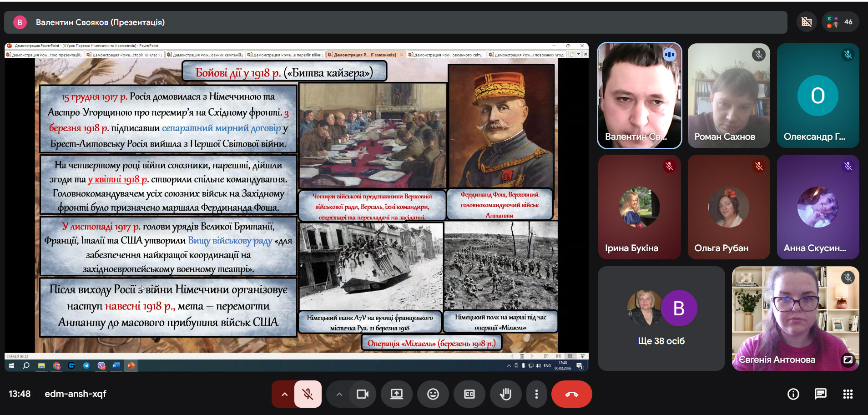This screenshot has width=868, height=415.
Task: Click the PowerPoint icon in the shared taskbar
Action: pos(131,365)
